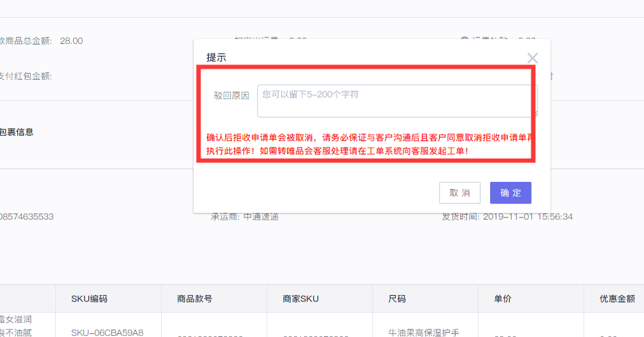Click the 取消 button in the dialog
The width and height of the screenshot is (644, 337).
pyautogui.click(x=459, y=193)
